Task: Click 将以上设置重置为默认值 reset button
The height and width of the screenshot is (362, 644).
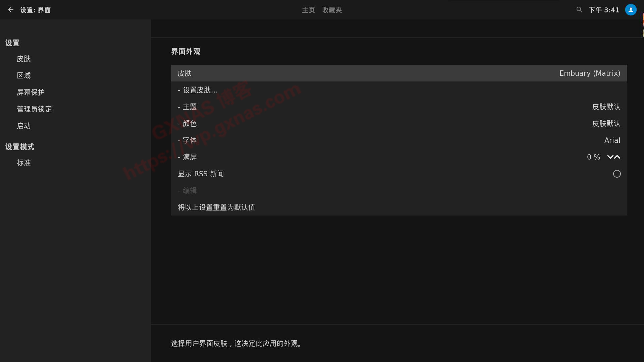Action: click(x=216, y=207)
